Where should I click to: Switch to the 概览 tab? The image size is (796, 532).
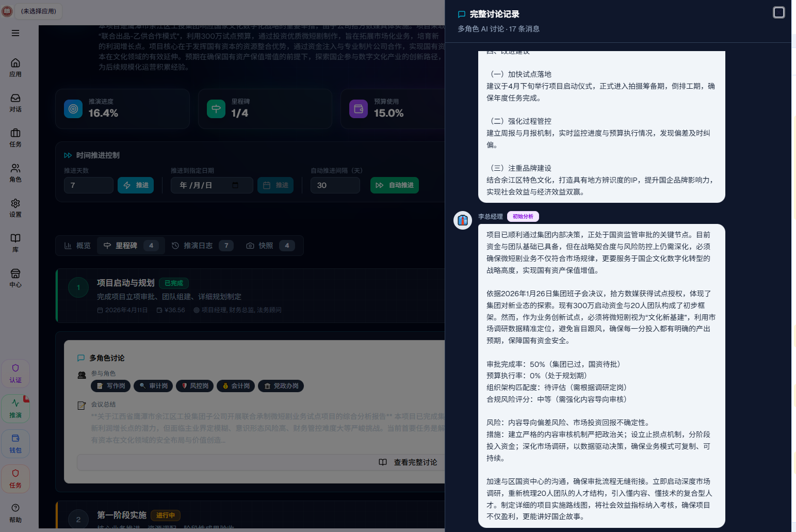(77, 246)
